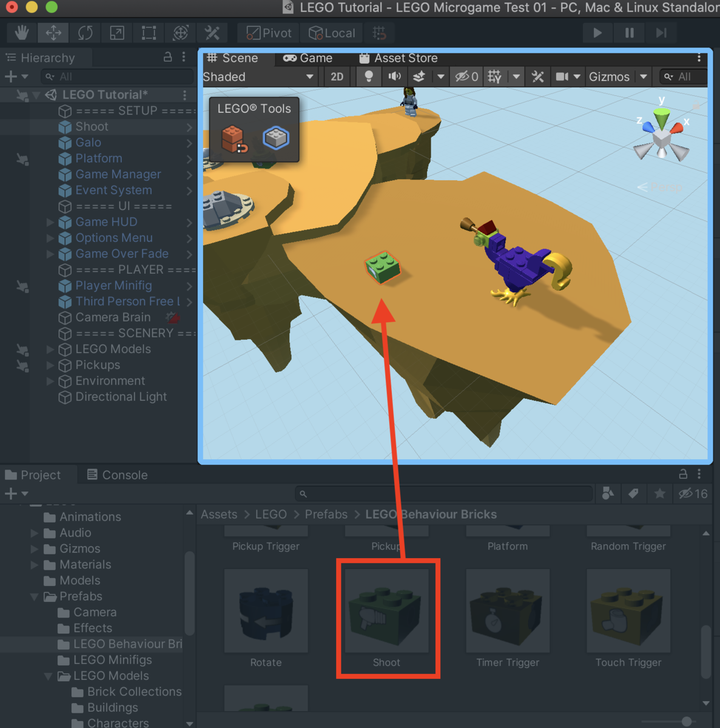Open the Shaded draw mode dropdown
720x728 pixels.
pos(259,76)
